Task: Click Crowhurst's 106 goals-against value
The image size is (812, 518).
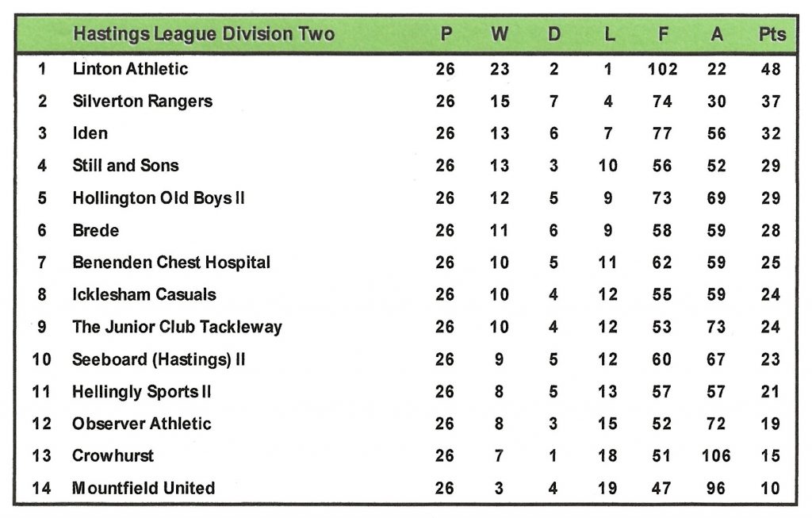Action: tap(717, 456)
